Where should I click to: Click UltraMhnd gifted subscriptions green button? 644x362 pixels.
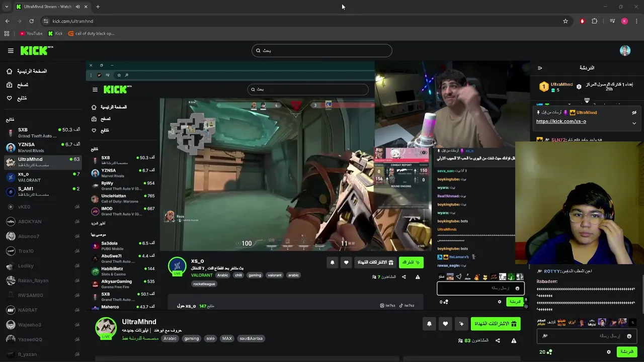496,324
